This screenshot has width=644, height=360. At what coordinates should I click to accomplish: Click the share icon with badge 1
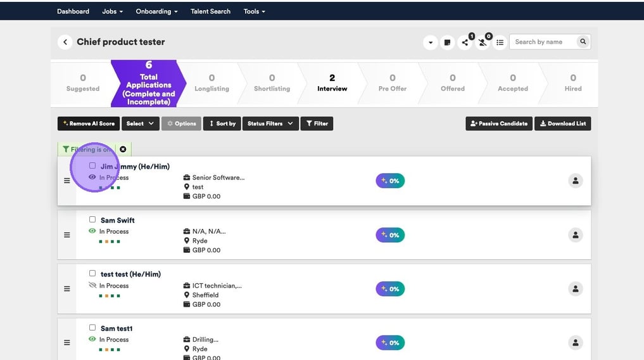click(x=465, y=42)
